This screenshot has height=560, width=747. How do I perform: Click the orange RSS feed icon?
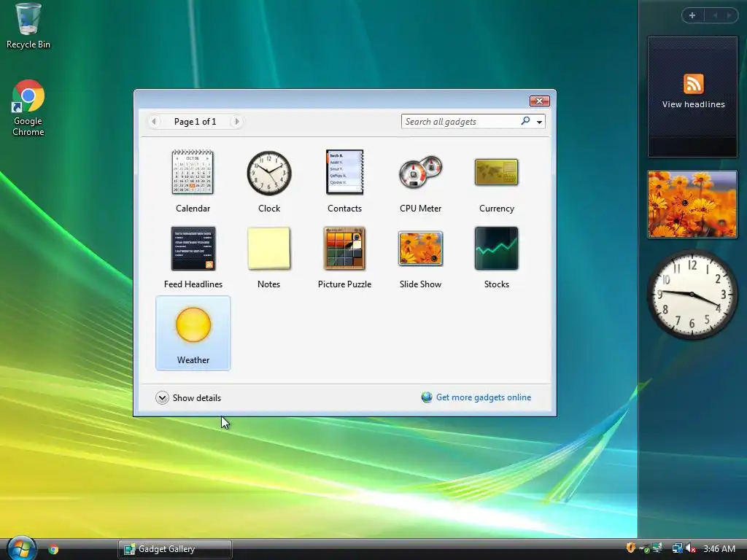pos(693,84)
